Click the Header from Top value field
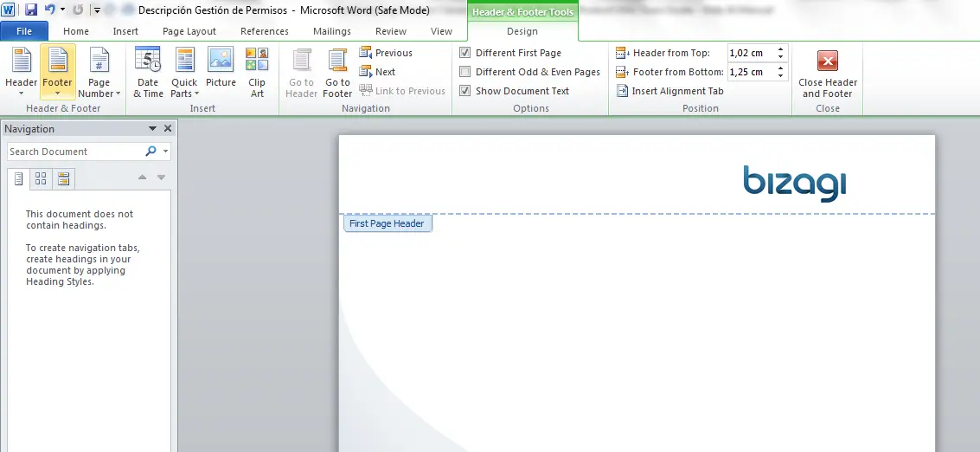Viewport: 980px width, 452px height. pos(751,53)
